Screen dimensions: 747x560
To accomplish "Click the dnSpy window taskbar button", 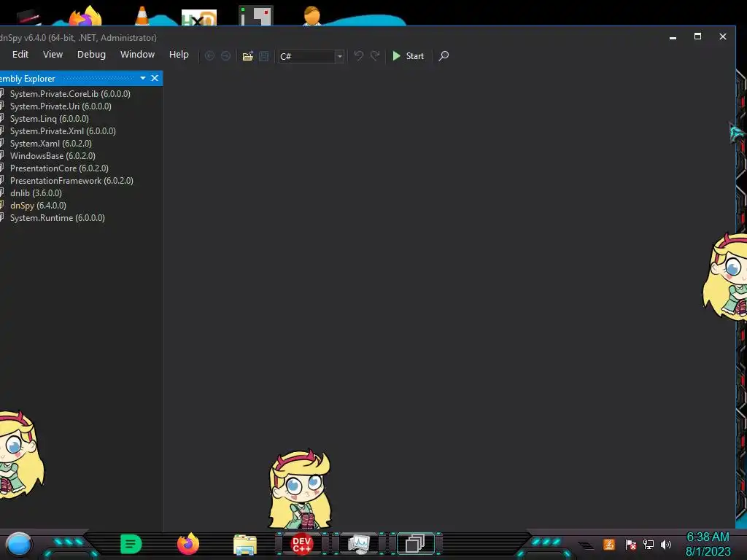I will point(415,544).
